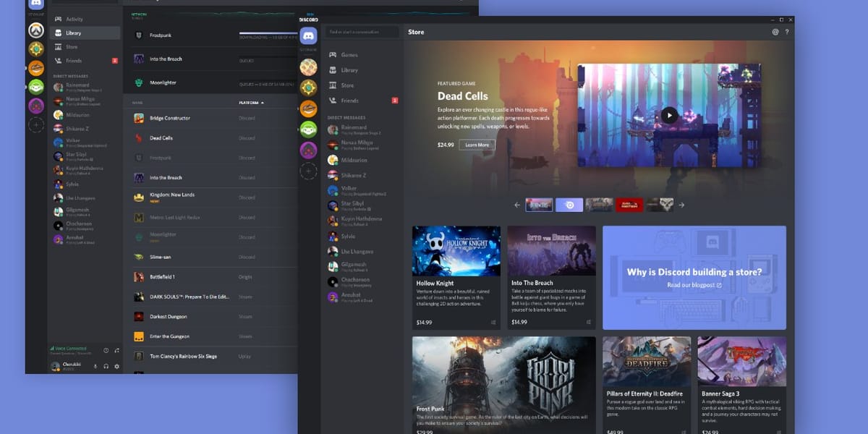Play the Dead Cells featured trailer
Viewport: 868px width, 434px height.
[x=669, y=114]
